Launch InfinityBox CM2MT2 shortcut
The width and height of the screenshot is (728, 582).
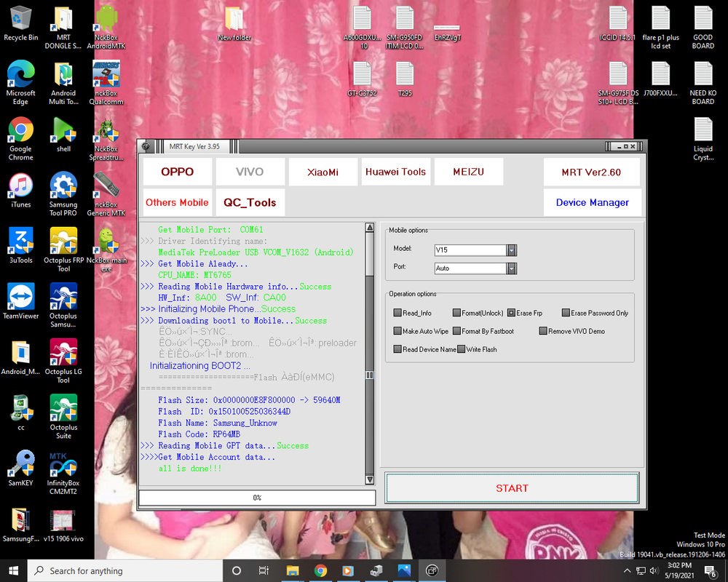63,473
